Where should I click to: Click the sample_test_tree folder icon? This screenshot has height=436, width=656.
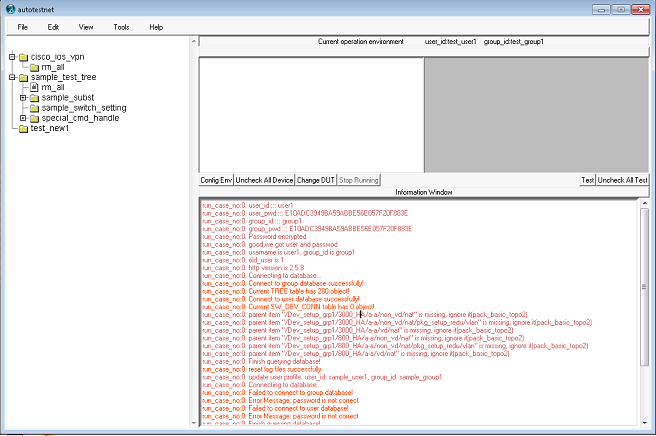(x=23, y=77)
